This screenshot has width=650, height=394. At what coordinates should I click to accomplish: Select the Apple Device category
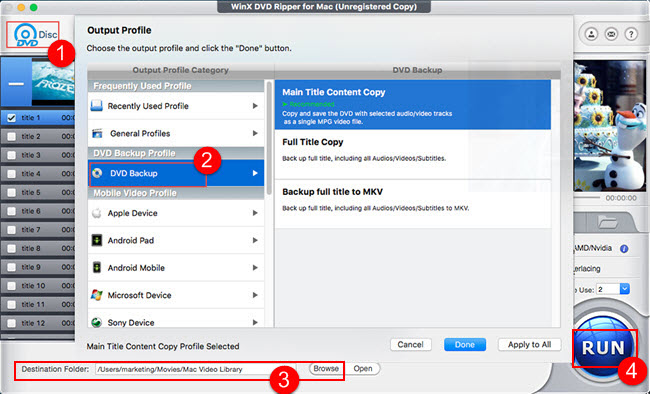176,213
